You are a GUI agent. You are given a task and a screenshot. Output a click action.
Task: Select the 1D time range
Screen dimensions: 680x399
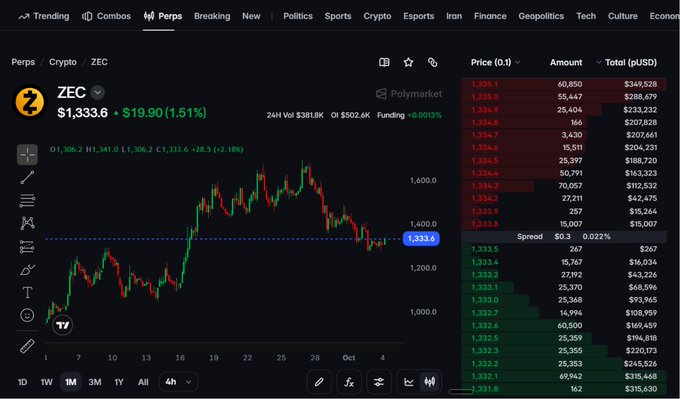(x=22, y=382)
